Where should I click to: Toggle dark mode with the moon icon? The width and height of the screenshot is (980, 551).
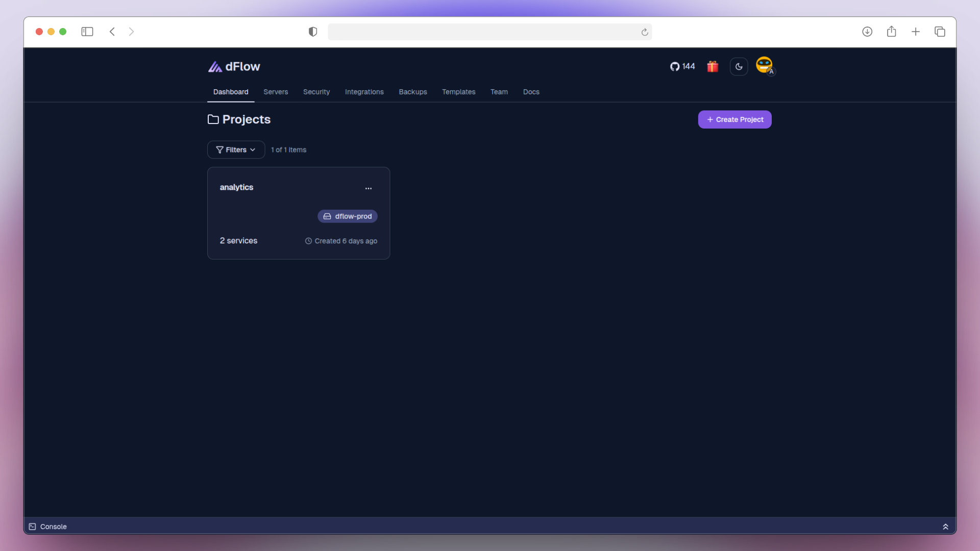click(739, 66)
